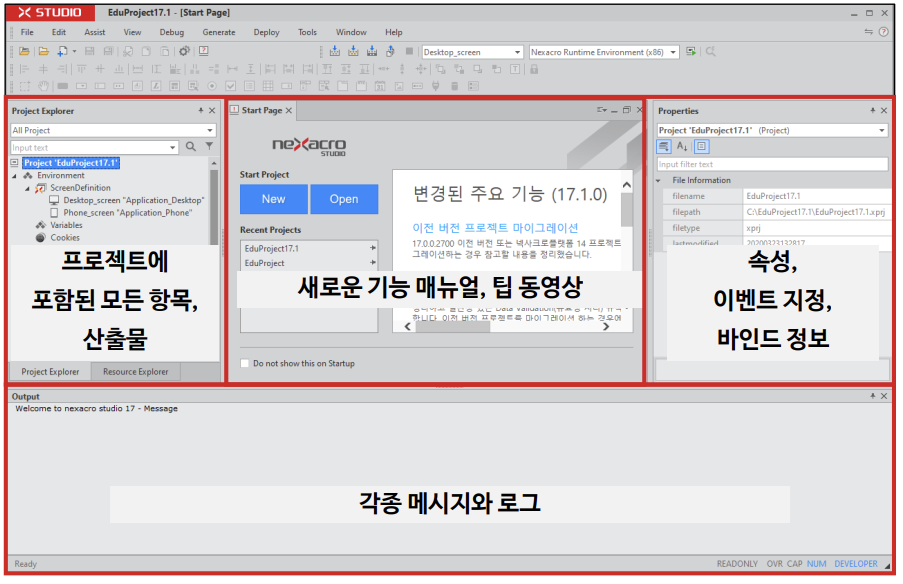This screenshot has height=584, width=903.
Task: Pin the Properties panel
Action: tap(872, 111)
